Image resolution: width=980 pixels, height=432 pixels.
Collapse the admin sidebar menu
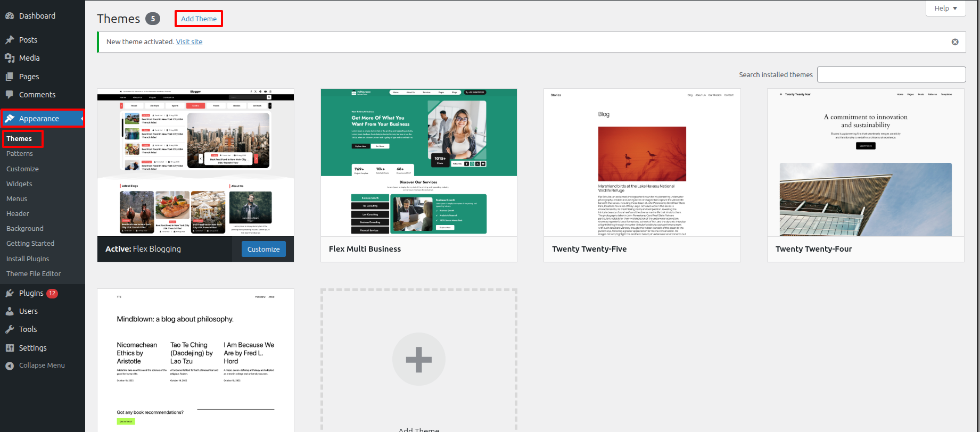point(35,365)
